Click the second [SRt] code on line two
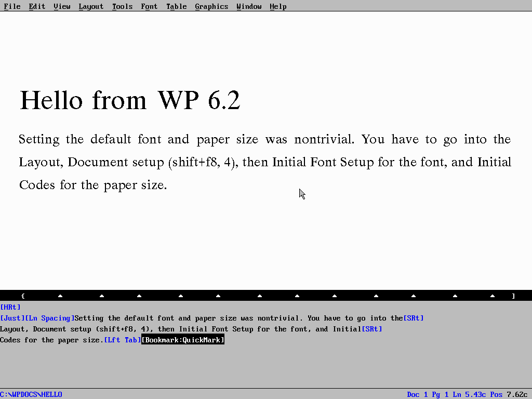Image resolution: width=532 pixels, height=399 pixels. point(372,329)
